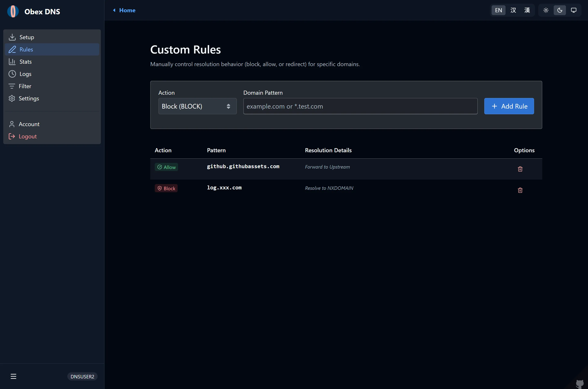Screen dimensions: 588x389
Task: Select the Rules sidebar item
Action: (x=52, y=49)
